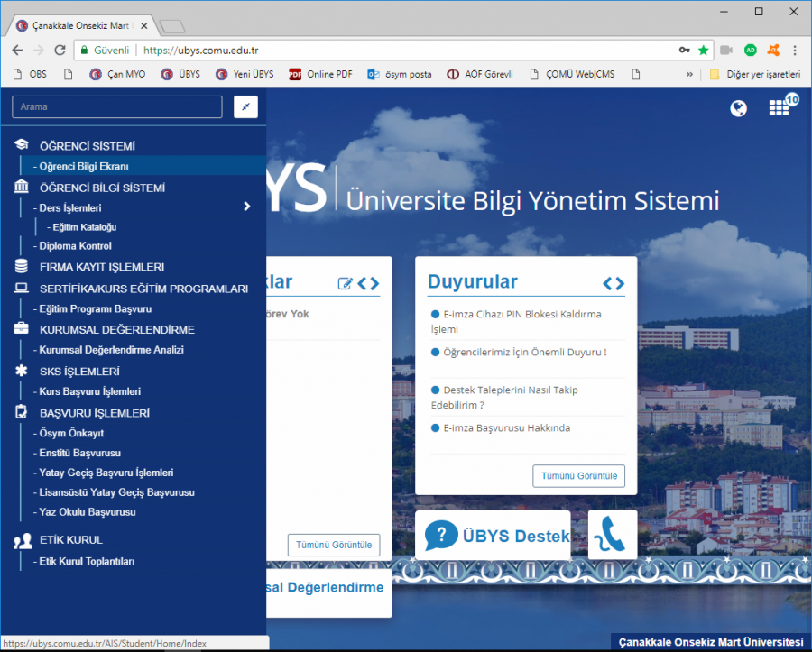The height and width of the screenshot is (652, 812).
Task: Open Kurumsal Değerlendirme Analizi item
Action: (x=111, y=350)
